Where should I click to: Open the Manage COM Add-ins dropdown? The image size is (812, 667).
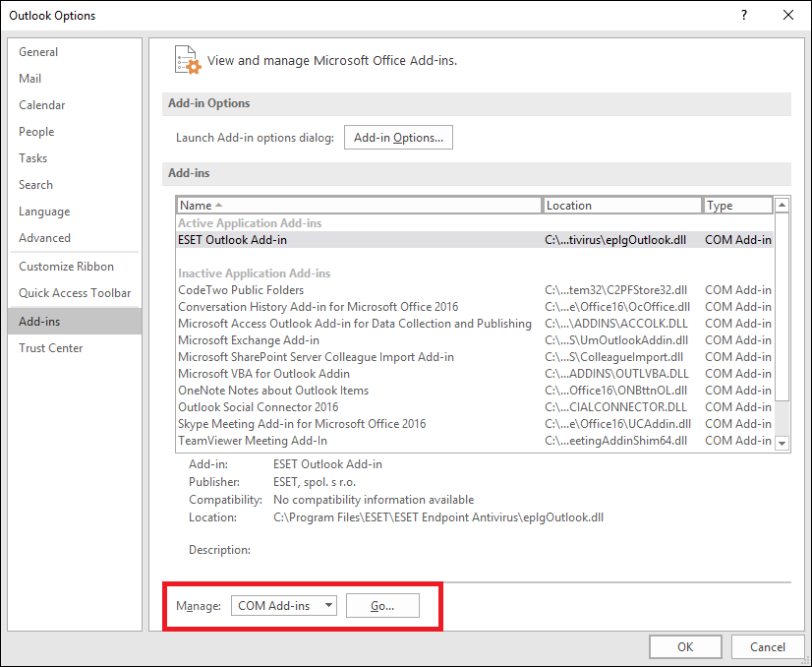click(284, 605)
